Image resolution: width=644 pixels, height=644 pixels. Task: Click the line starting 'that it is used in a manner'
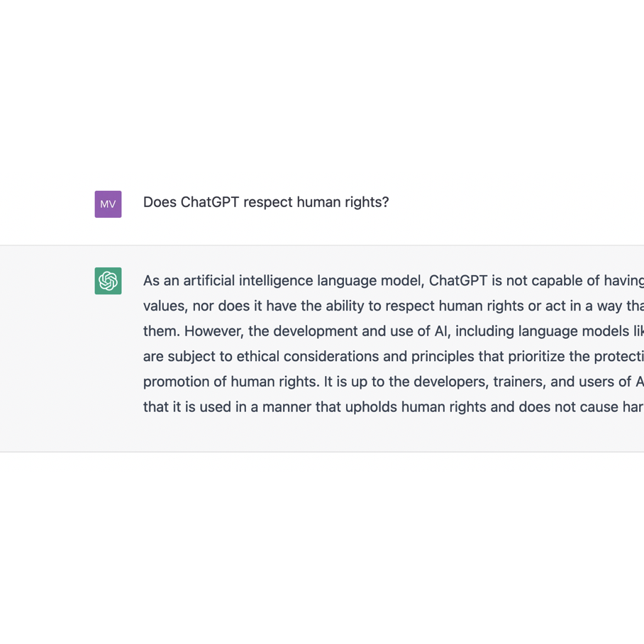[394, 407]
